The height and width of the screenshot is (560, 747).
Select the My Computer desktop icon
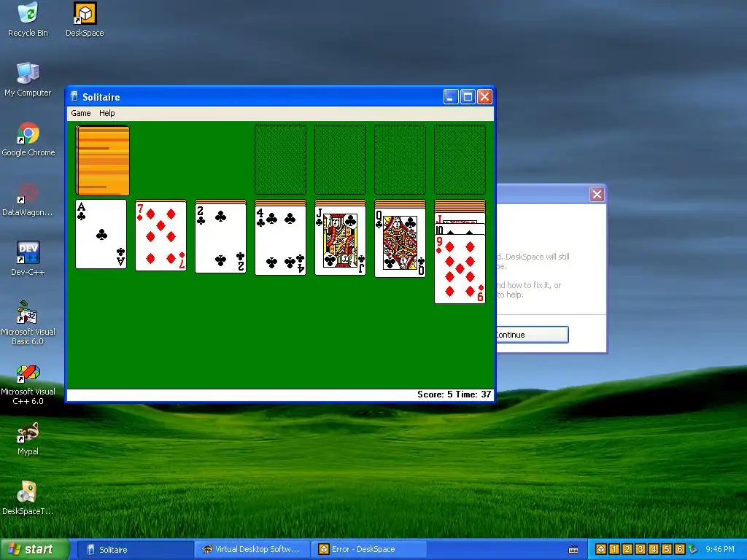tap(28, 79)
